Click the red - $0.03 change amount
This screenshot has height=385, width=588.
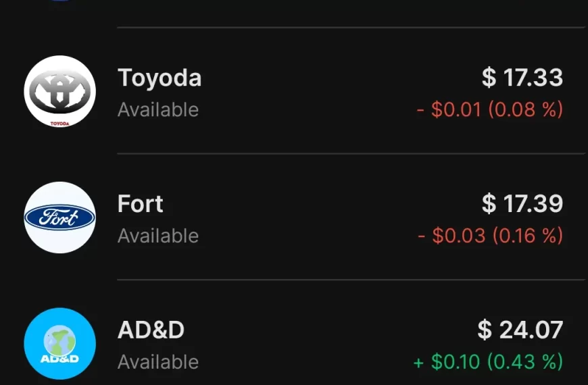451,236
